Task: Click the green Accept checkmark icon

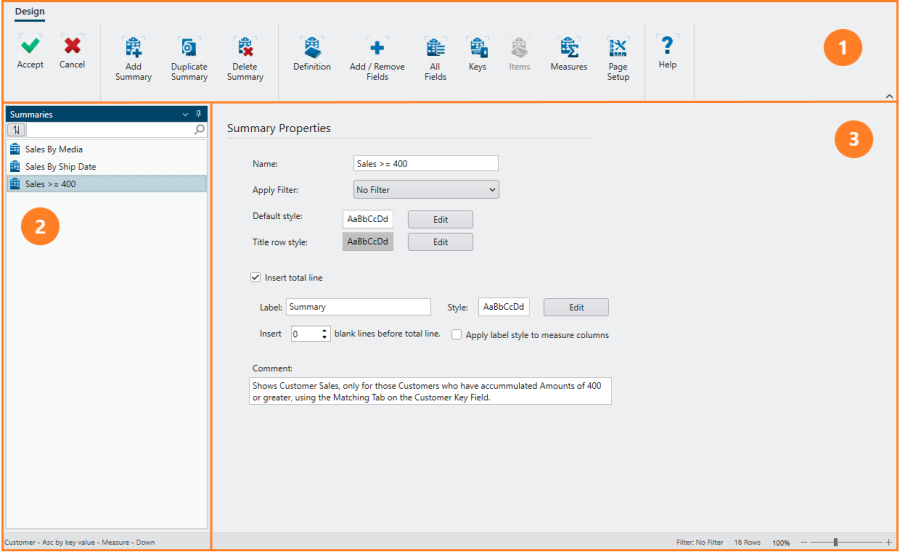Action: pyautogui.click(x=30, y=46)
